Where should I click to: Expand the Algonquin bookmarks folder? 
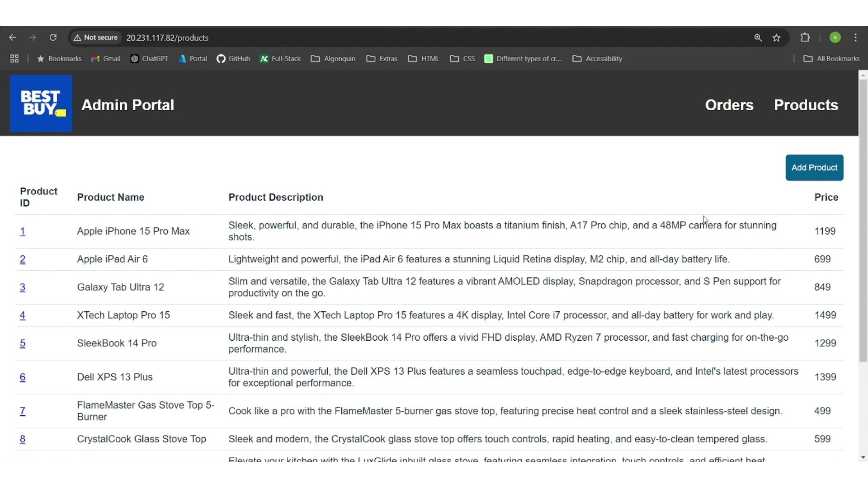[x=333, y=59]
